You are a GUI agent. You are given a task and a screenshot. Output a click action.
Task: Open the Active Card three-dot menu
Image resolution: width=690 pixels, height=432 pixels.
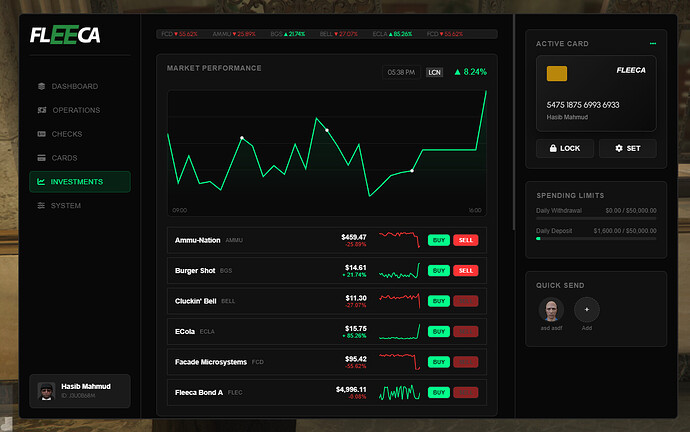pos(653,44)
